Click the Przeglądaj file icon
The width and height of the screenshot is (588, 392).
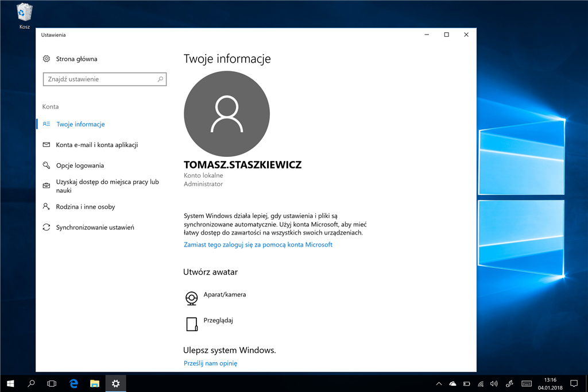pyautogui.click(x=191, y=324)
